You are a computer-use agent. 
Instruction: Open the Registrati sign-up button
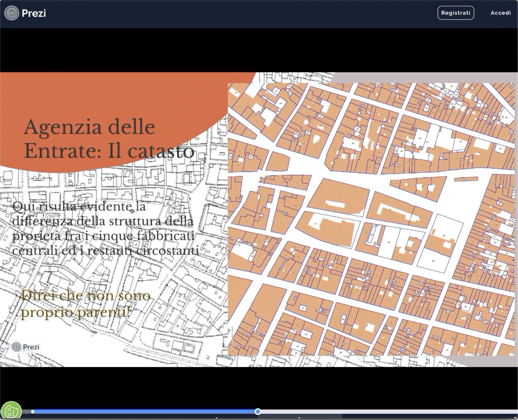[456, 13]
